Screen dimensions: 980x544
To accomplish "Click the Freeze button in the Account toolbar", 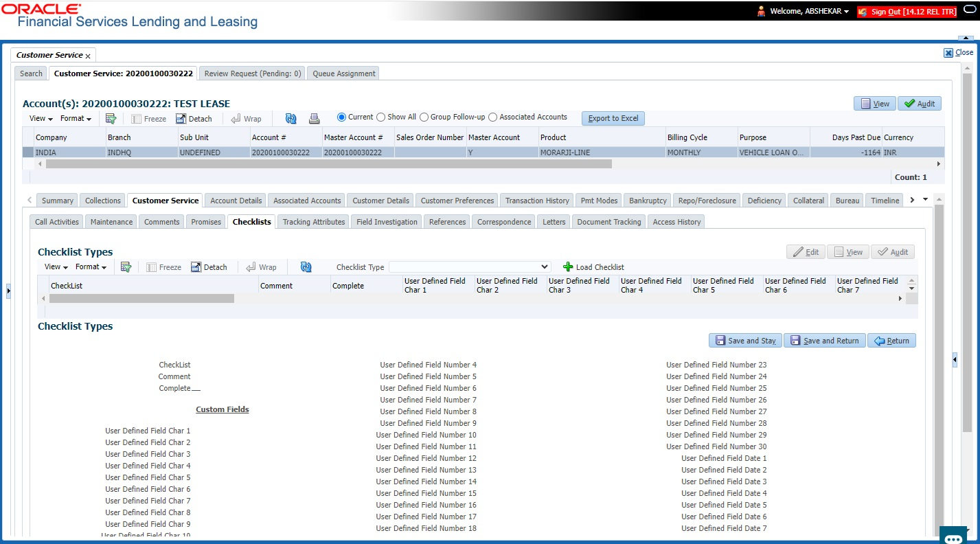I will [149, 119].
